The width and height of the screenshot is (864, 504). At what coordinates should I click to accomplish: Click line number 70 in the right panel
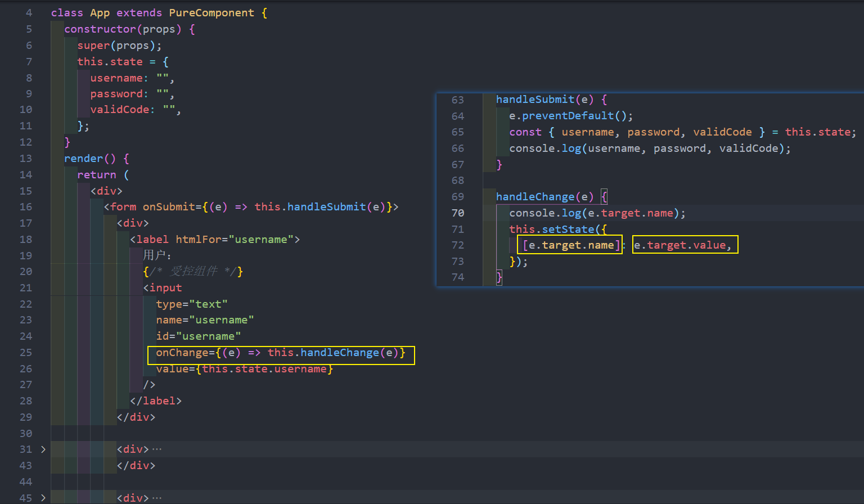coord(458,213)
